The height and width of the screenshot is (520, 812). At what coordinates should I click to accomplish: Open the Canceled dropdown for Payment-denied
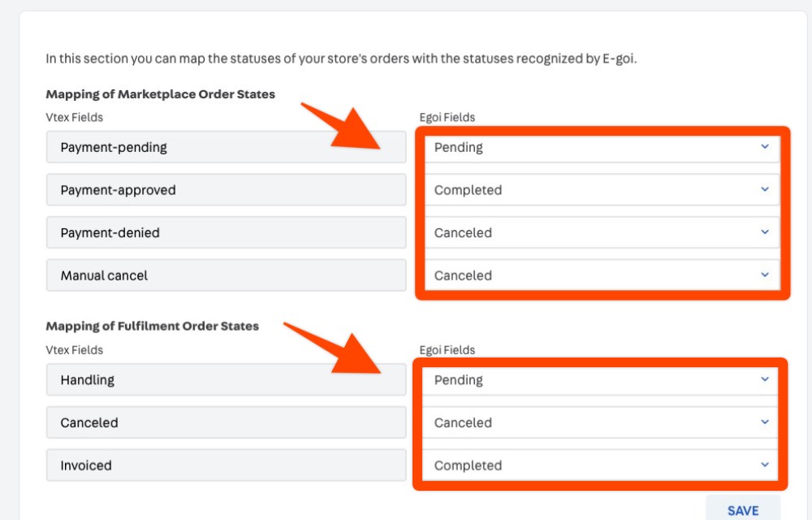pos(601,232)
